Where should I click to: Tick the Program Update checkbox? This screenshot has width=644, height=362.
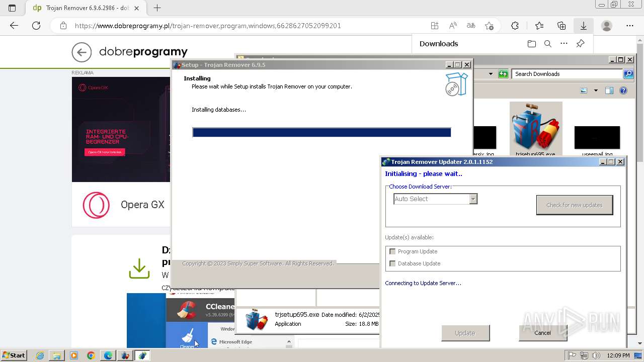pos(392,251)
